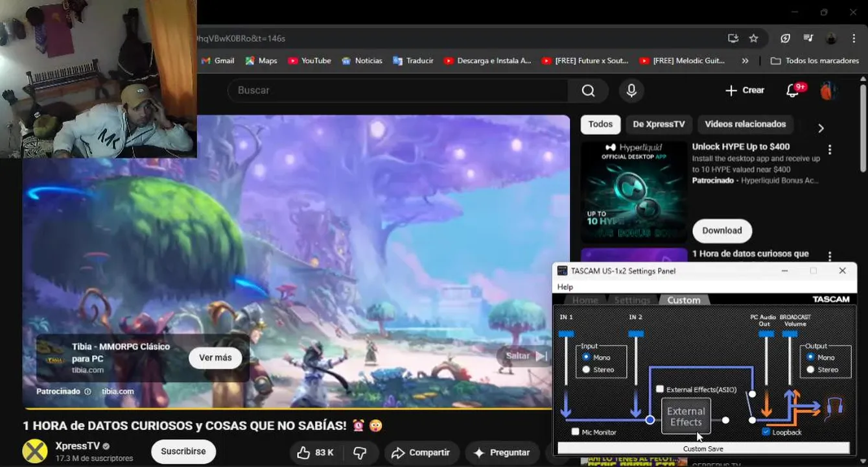Open the Chrome three-dot menu
The height and width of the screenshot is (467, 868).
click(x=853, y=38)
